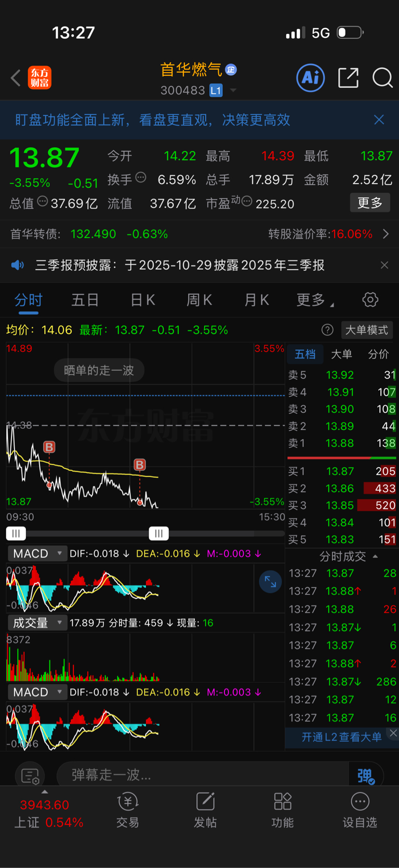Tap the verified badge beside 首华燃气

coord(231,70)
